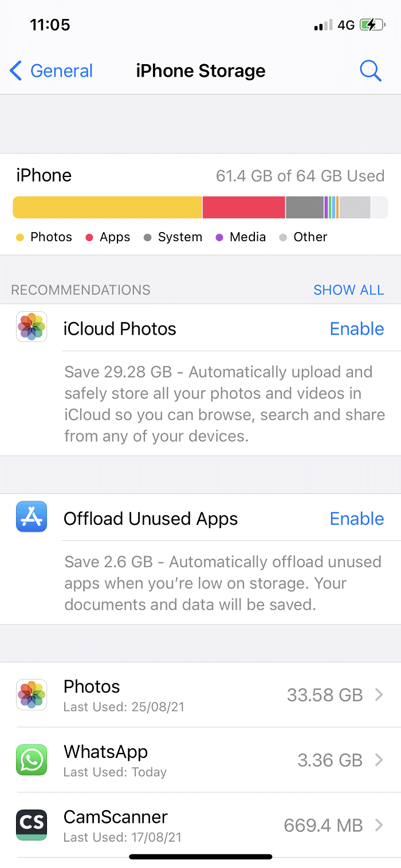Expand WhatsApp storage details chevron
The image size is (401, 868).
pos(379,760)
